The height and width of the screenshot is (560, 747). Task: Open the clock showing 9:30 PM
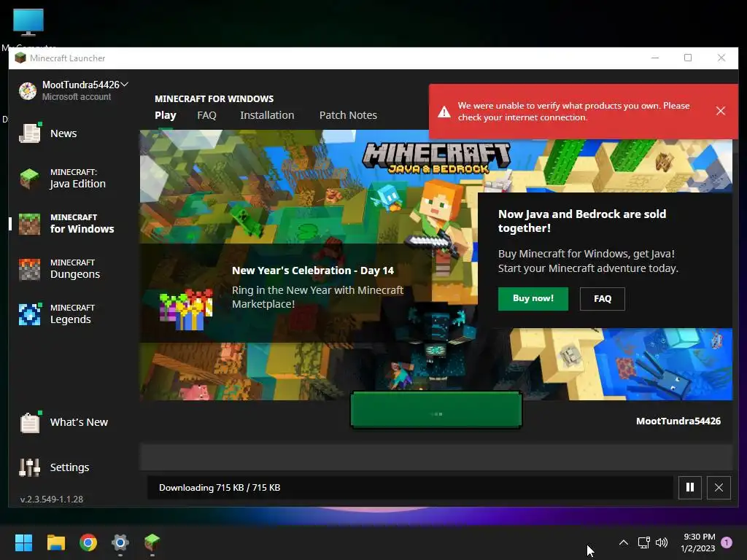698,542
